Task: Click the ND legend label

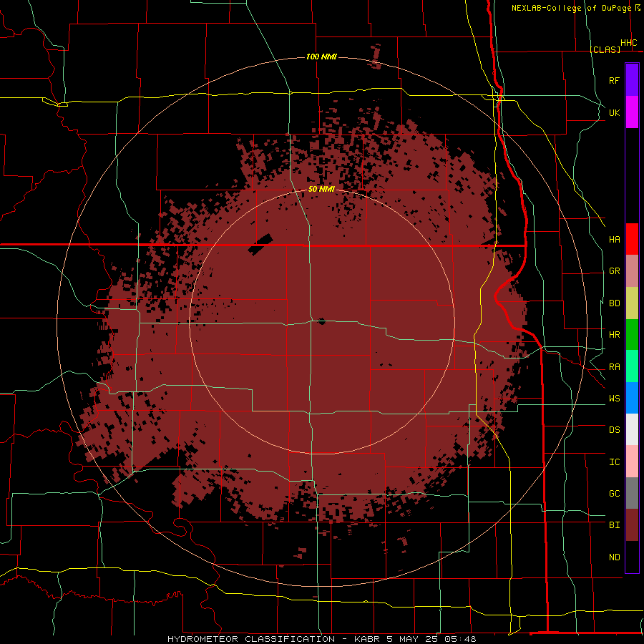Action: pos(614,557)
